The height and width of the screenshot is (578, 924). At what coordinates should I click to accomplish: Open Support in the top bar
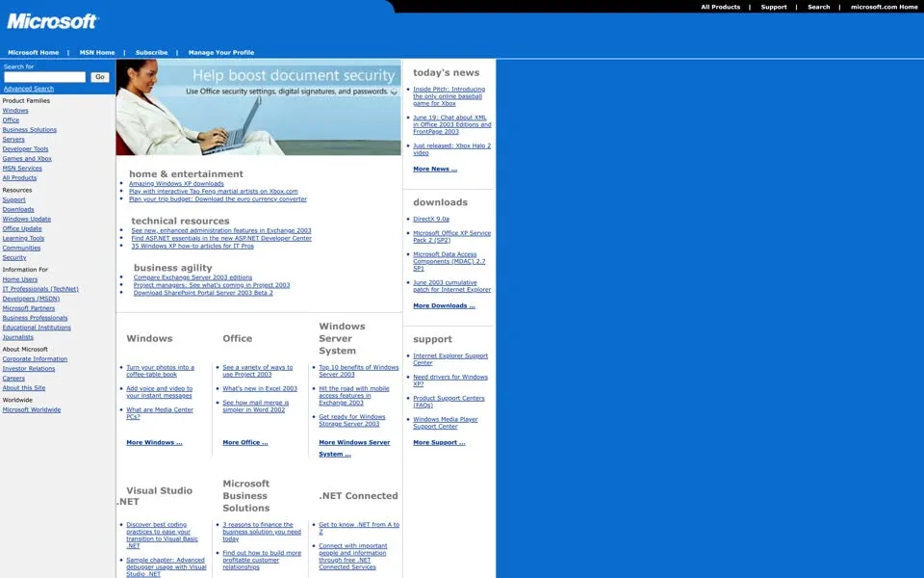(774, 7)
